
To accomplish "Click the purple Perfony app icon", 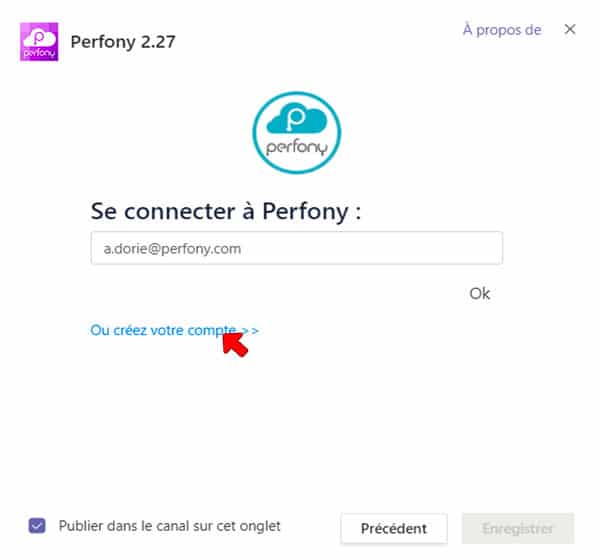I will coord(39,42).
